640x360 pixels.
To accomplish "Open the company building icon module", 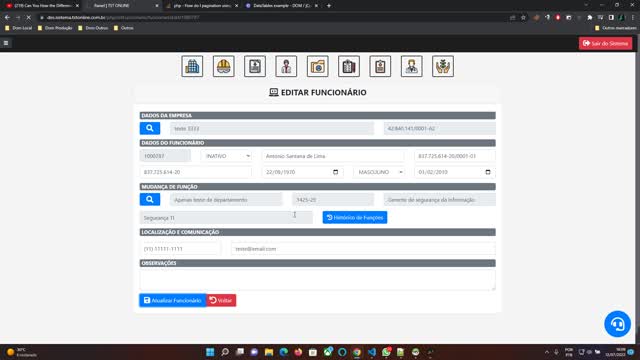I will click(x=192, y=66).
